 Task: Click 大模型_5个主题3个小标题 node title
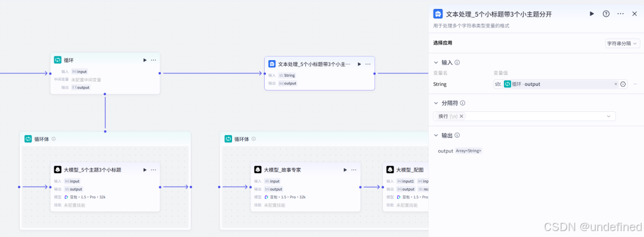pos(92,170)
